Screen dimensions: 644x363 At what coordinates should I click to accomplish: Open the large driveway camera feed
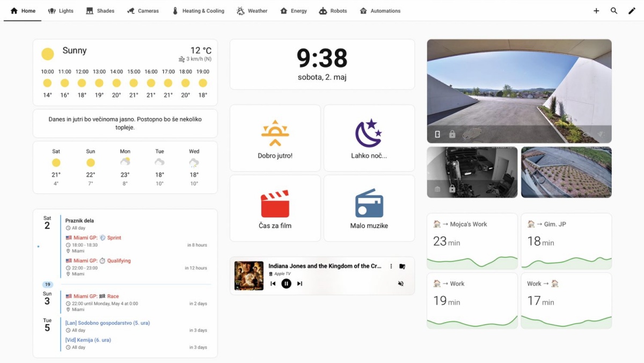point(519,91)
